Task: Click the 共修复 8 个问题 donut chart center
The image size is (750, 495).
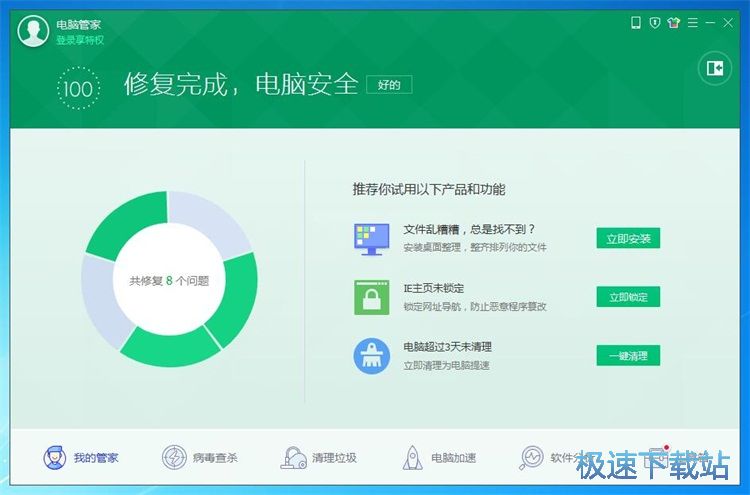Action: click(169, 281)
